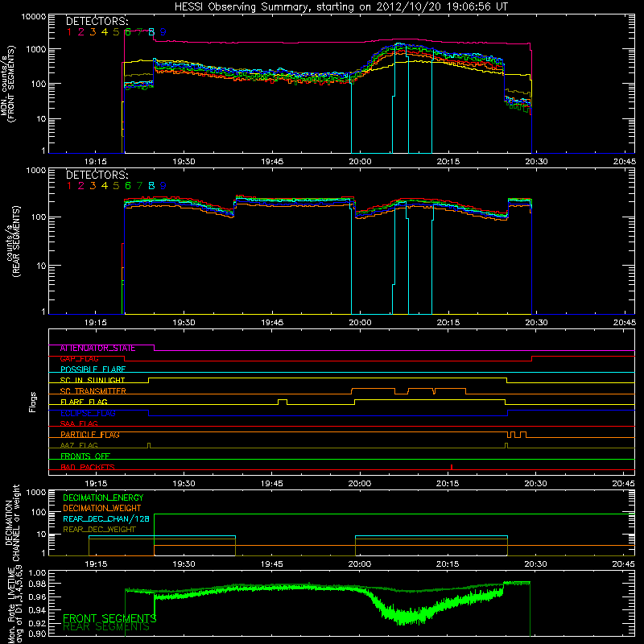Click detector 1 in the front segments legend
The width and height of the screenshot is (644, 644).
coord(69,32)
